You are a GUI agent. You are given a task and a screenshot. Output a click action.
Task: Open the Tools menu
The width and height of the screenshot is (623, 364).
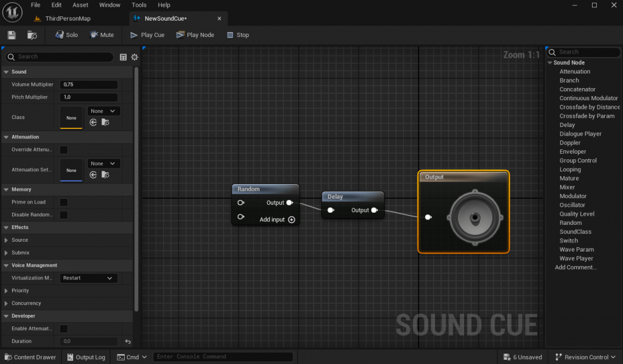[x=139, y=5]
